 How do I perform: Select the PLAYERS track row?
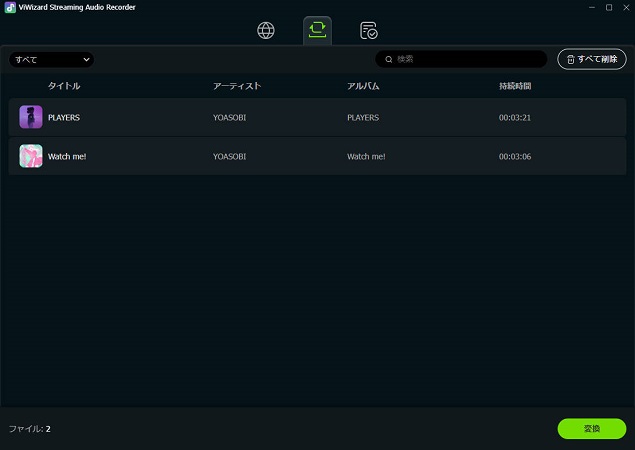tap(317, 117)
